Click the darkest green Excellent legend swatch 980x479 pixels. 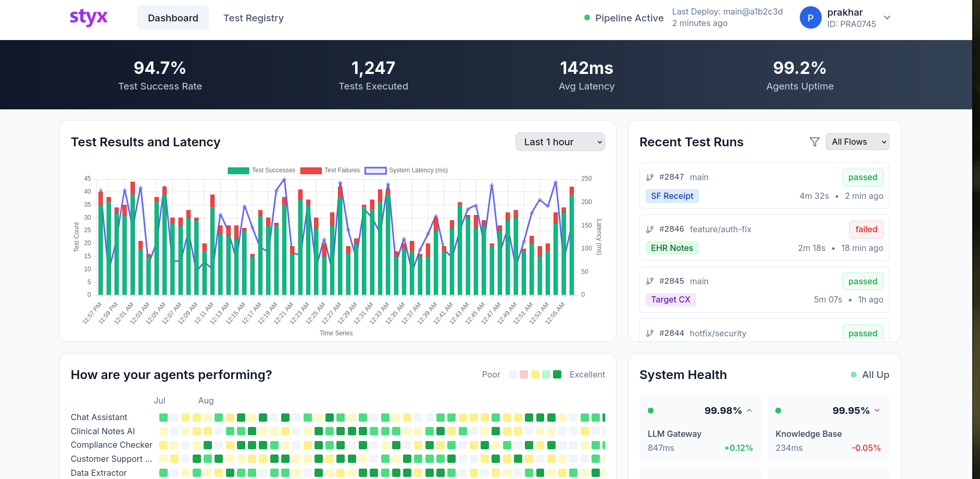click(x=557, y=374)
